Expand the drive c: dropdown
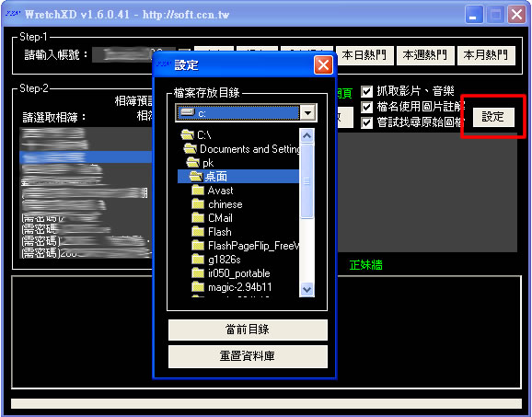532x417 pixels. (307, 112)
